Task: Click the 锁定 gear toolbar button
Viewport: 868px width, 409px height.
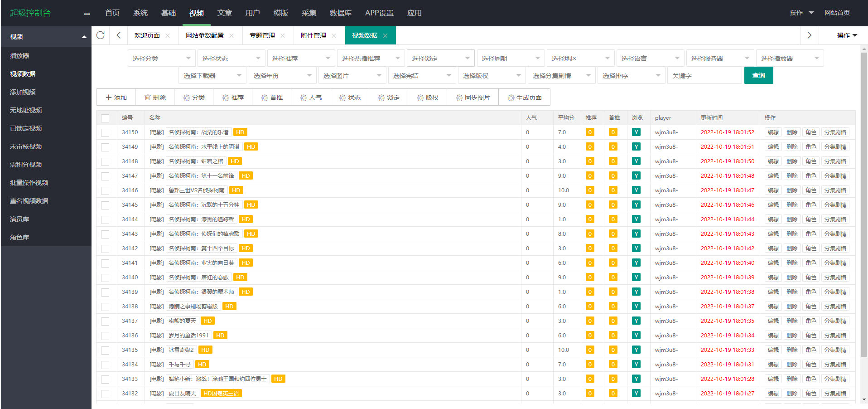Action: coord(389,97)
